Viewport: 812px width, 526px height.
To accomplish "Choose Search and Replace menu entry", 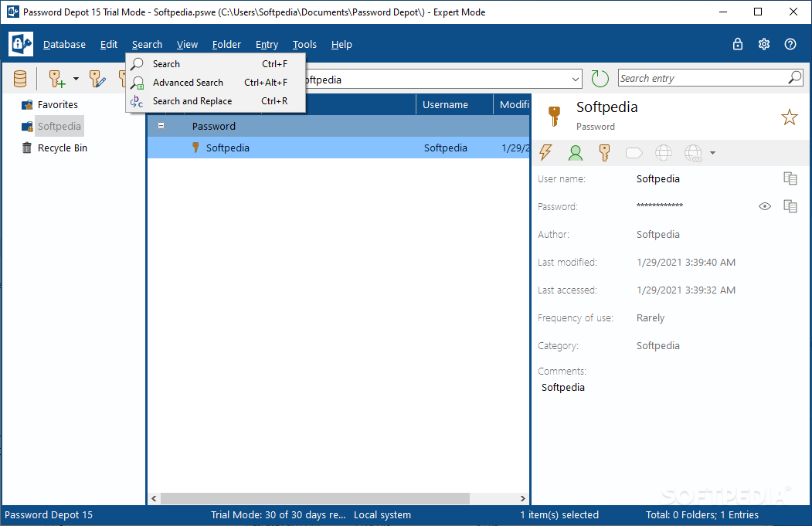I will click(x=216, y=101).
